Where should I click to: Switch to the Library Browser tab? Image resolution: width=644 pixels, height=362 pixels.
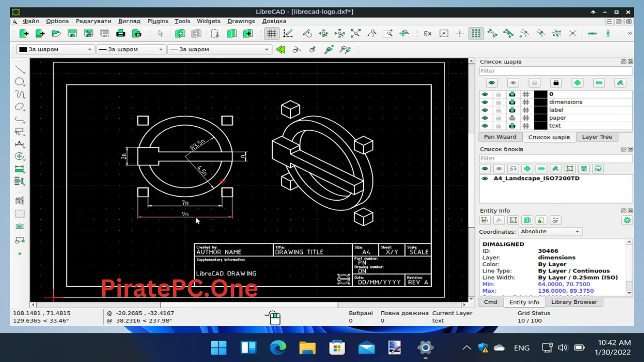[x=574, y=302]
